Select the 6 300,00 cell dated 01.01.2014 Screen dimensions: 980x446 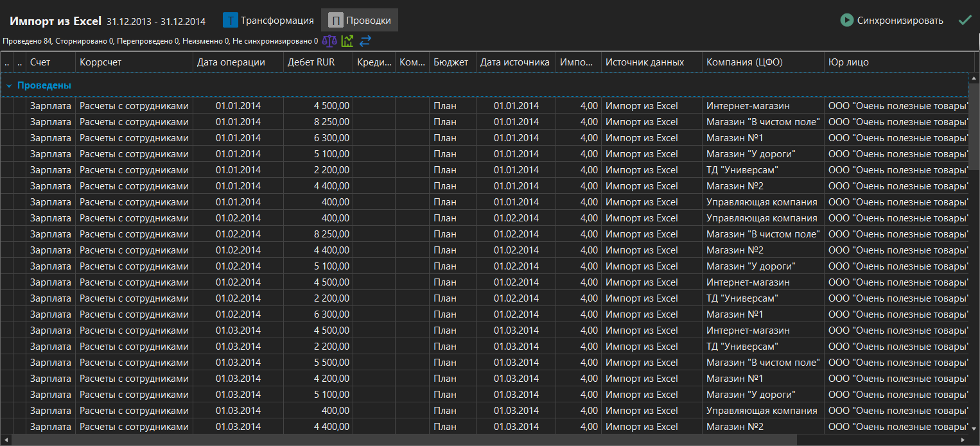point(318,138)
